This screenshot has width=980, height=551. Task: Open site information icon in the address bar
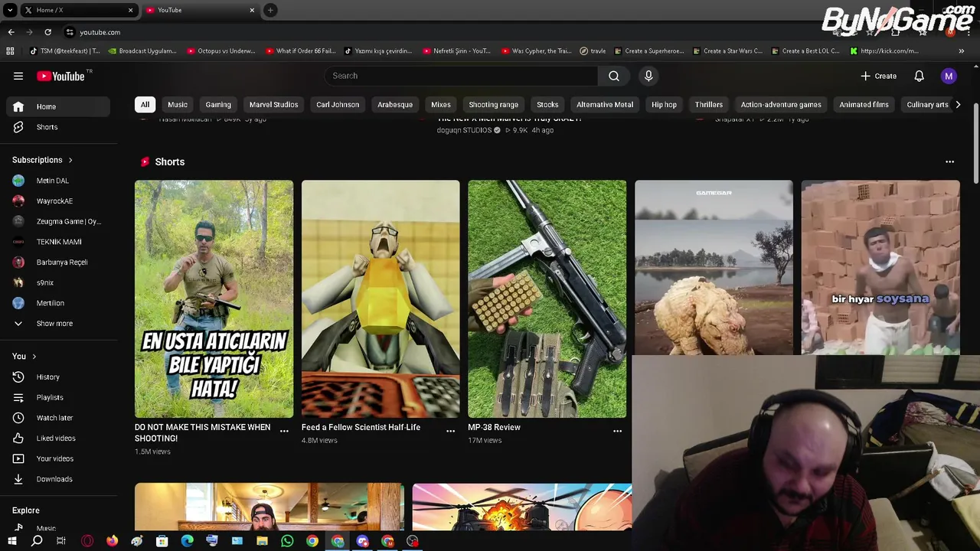point(70,32)
